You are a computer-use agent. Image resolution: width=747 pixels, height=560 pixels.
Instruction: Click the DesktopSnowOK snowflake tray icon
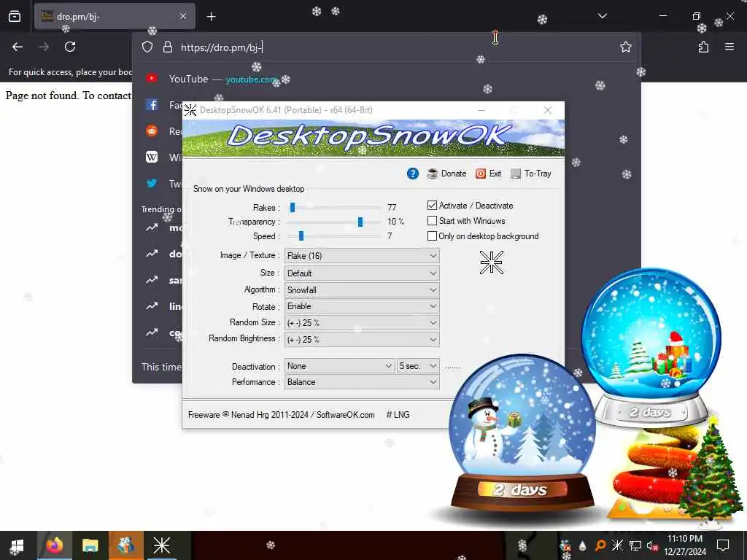[617, 545]
